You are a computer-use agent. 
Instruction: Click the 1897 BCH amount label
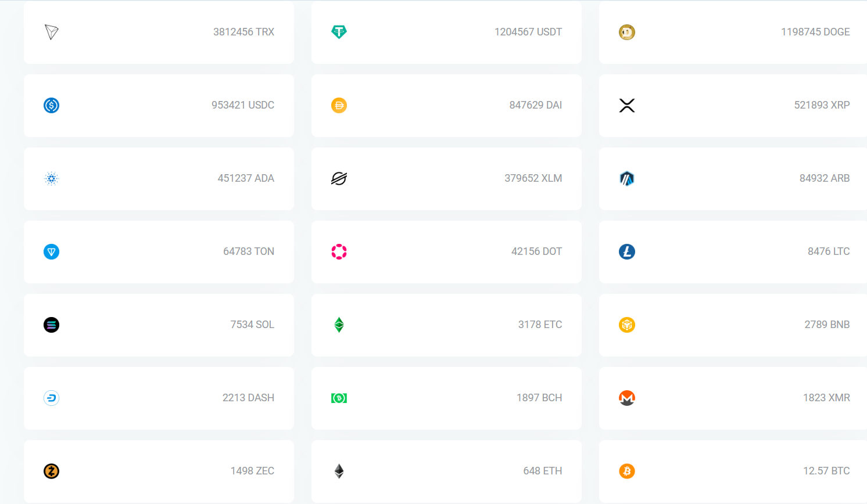click(539, 398)
